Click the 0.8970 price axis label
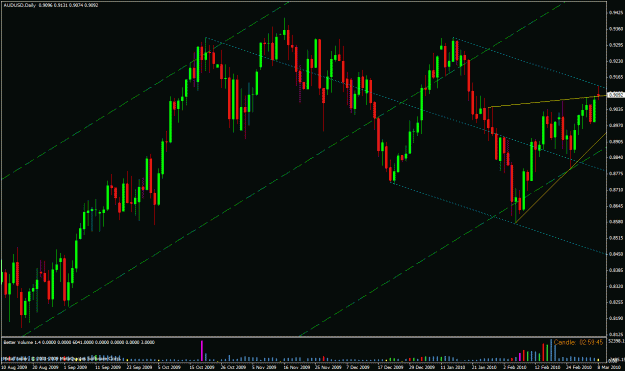The image size is (625, 371). point(616,125)
